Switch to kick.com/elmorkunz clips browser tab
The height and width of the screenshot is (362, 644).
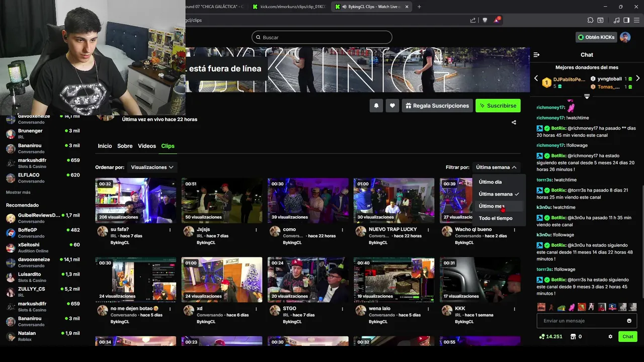289,7
